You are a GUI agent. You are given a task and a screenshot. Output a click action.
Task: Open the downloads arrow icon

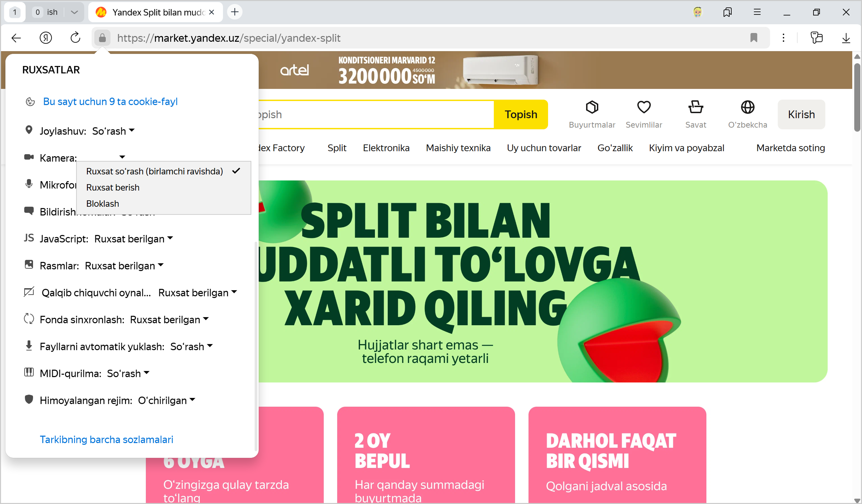coord(845,38)
